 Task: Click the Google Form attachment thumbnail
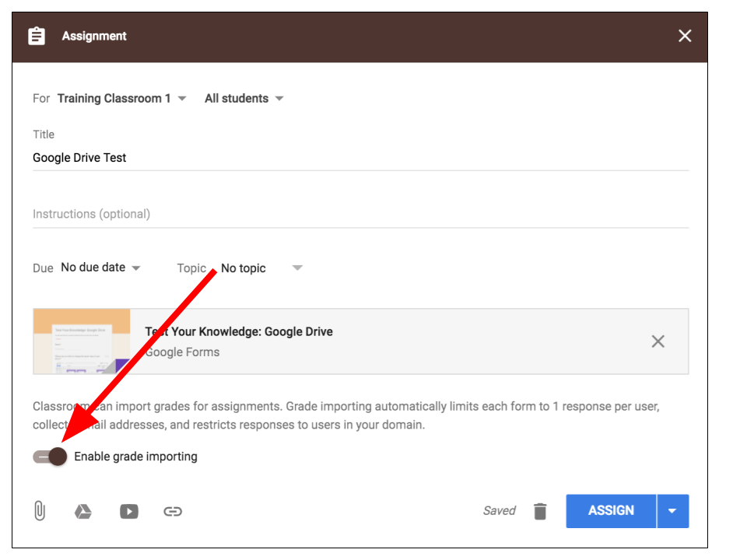(x=82, y=341)
